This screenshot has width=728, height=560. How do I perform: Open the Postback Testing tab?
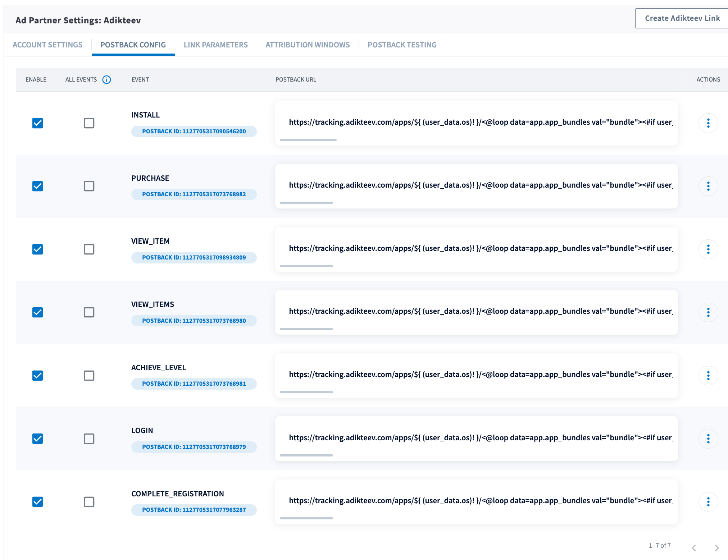click(x=402, y=45)
